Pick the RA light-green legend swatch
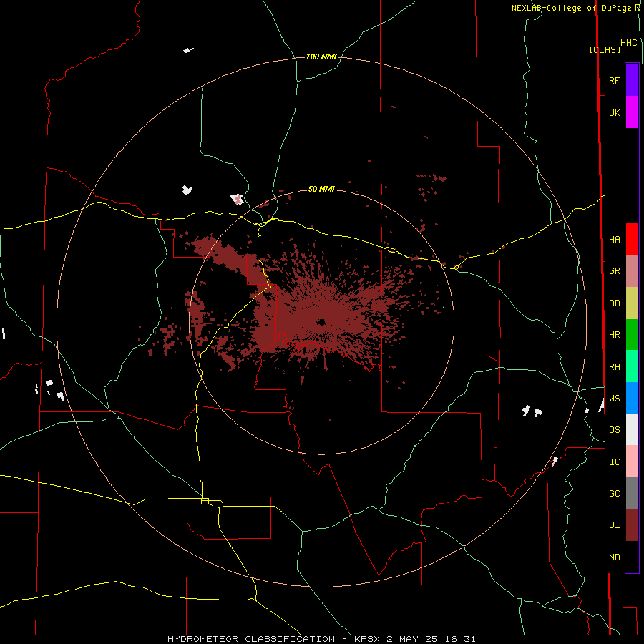The image size is (644, 644). coord(632,366)
